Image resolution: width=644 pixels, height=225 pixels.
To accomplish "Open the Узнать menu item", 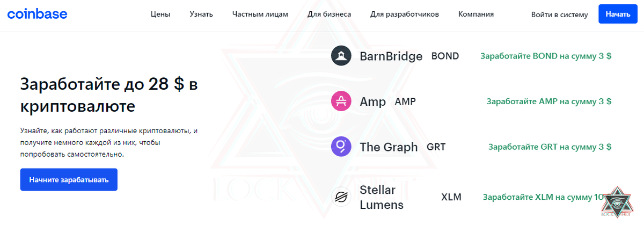I will click(201, 14).
